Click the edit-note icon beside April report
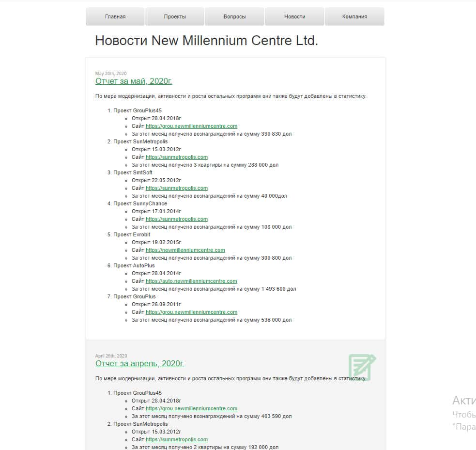 click(x=362, y=367)
